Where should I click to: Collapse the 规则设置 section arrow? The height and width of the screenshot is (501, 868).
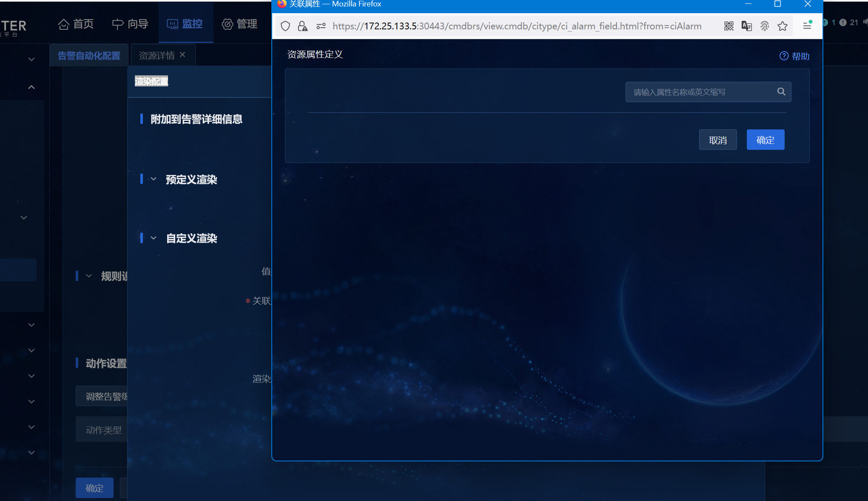[89, 276]
